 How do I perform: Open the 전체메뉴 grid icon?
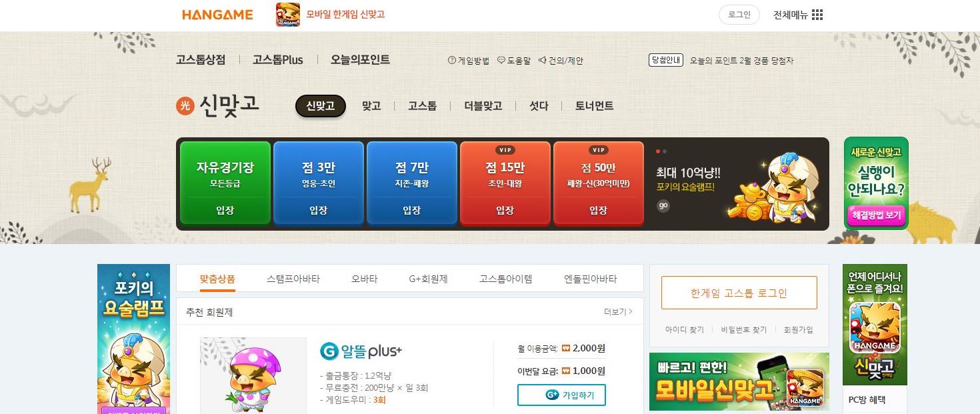pos(818,15)
